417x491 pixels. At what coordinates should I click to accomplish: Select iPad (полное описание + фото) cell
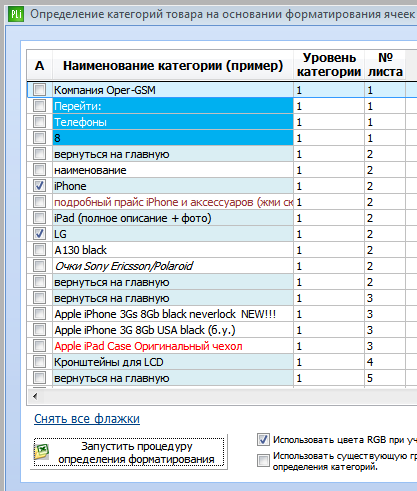click(x=173, y=218)
